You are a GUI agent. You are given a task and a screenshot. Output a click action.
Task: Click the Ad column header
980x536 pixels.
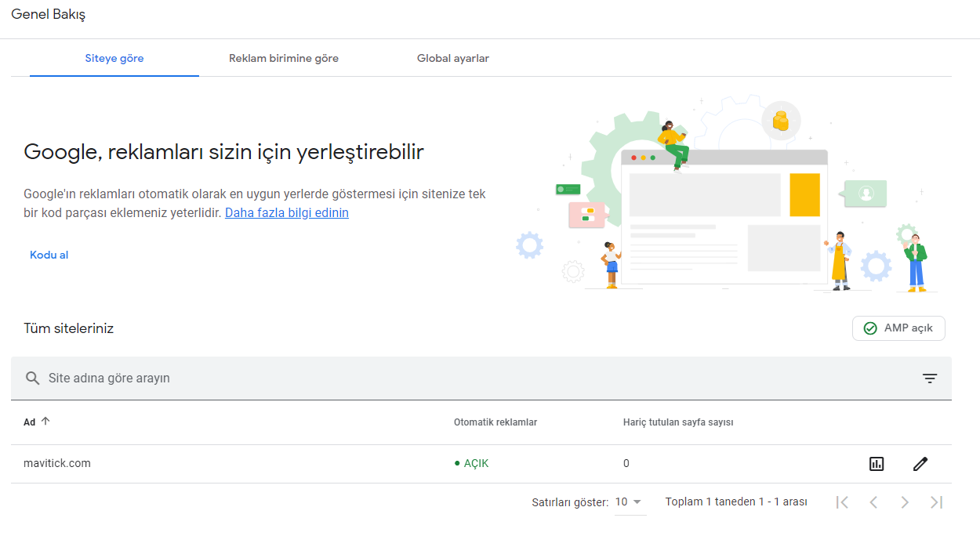point(29,422)
